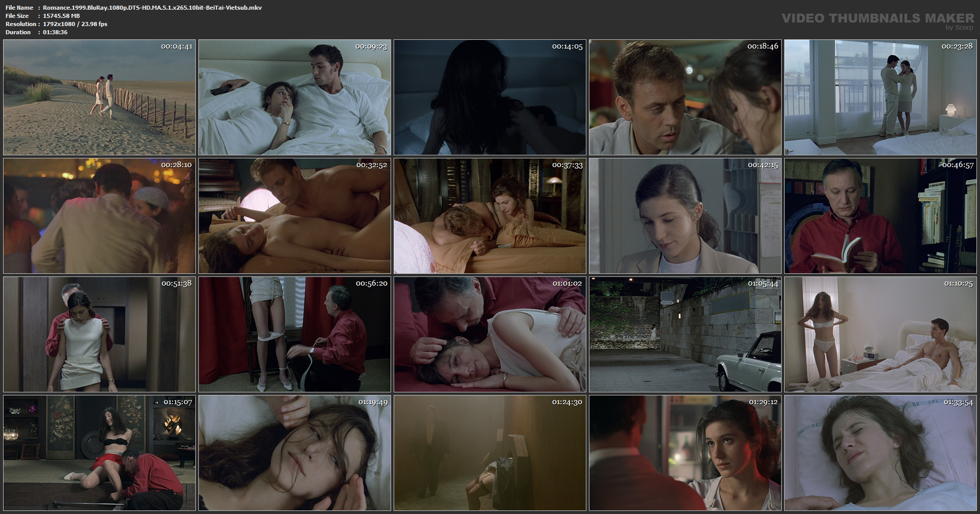
Task: Choose the thumbnail stamped 00:32:52
Action: click(x=294, y=216)
